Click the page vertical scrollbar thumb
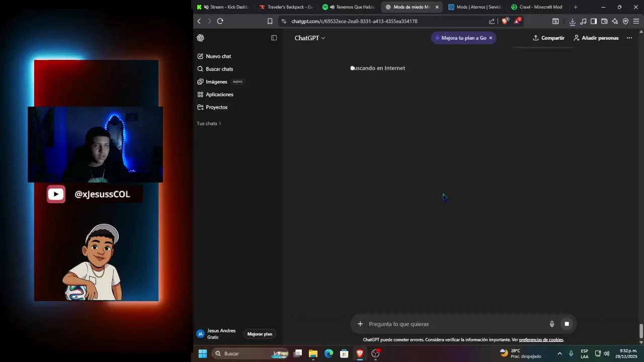644x362 pixels. pos(641,331)
